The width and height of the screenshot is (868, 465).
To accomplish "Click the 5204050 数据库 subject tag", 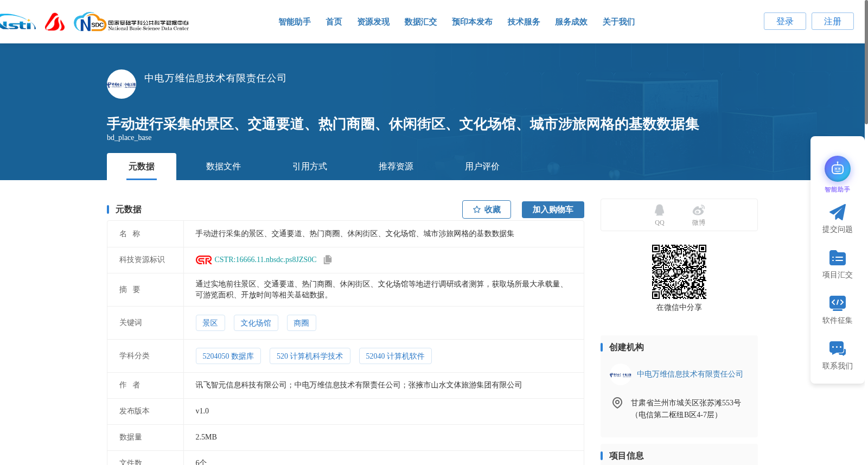I will (x=228, y=356).
